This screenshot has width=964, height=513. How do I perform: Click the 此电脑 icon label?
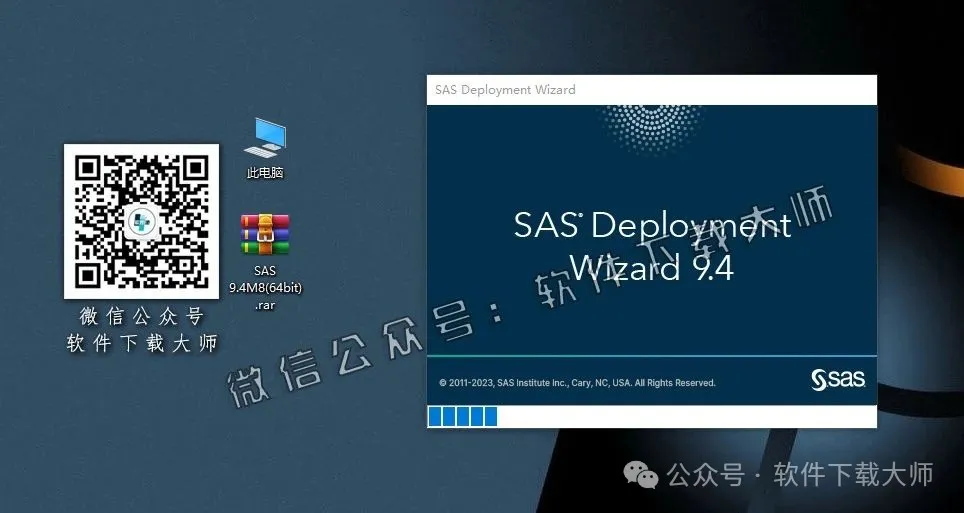265,173
